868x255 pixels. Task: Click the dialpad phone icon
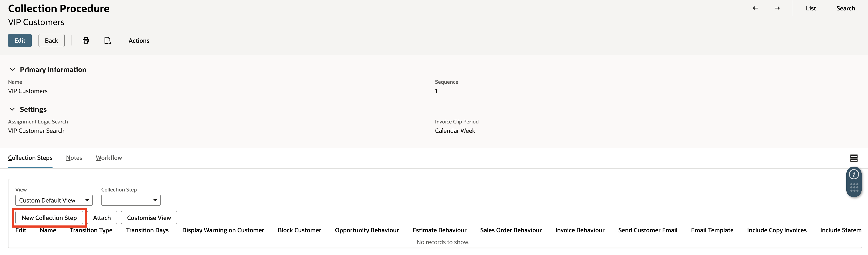coord(854,188)
